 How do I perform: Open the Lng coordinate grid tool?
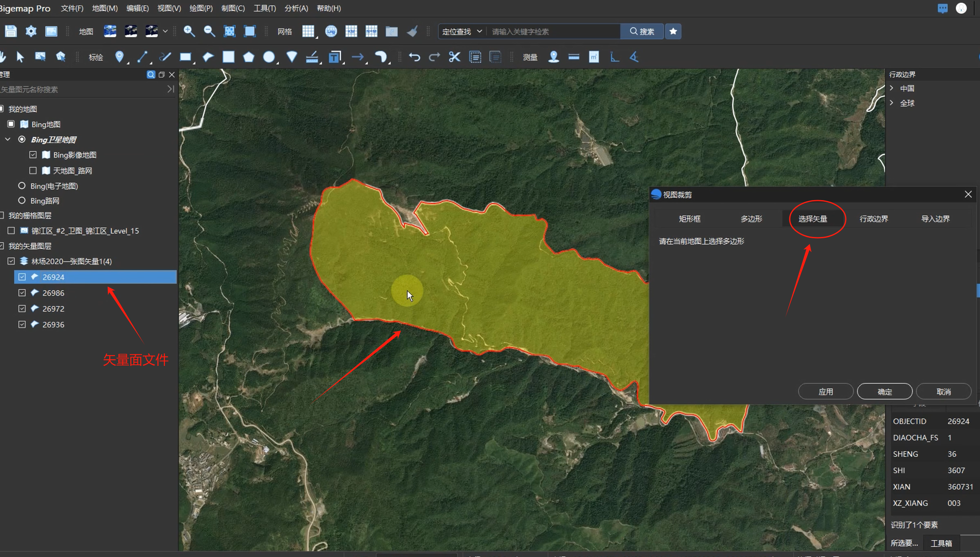pos(331,31)
